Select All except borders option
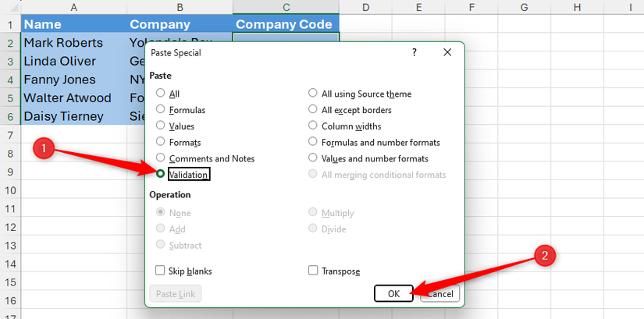 (313, 109)
